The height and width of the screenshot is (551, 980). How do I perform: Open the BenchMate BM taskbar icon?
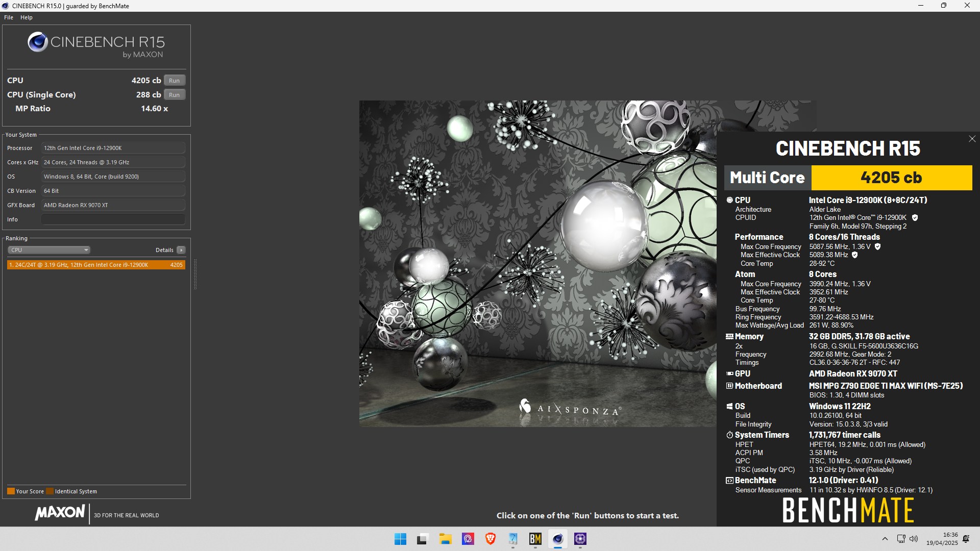click(x=535, y=539)
